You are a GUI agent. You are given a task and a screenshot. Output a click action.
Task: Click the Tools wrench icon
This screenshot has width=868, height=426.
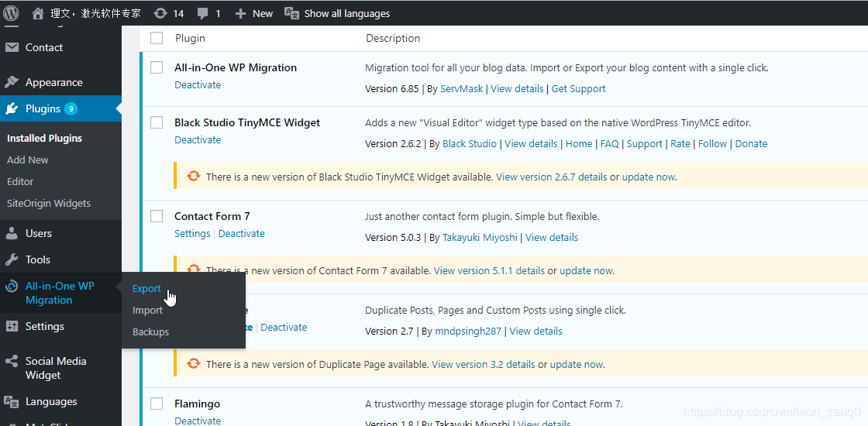[x=12, y=259]
